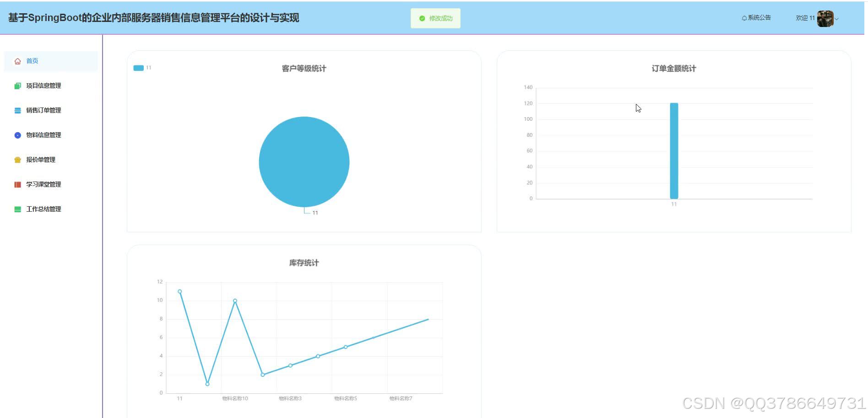
Task: Click the round 物料信息管理 icon
Action: pos(17,135)
